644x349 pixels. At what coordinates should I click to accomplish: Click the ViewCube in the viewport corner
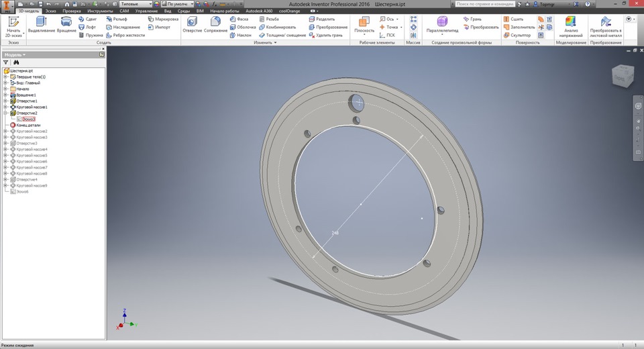click(x=621, y=77)
